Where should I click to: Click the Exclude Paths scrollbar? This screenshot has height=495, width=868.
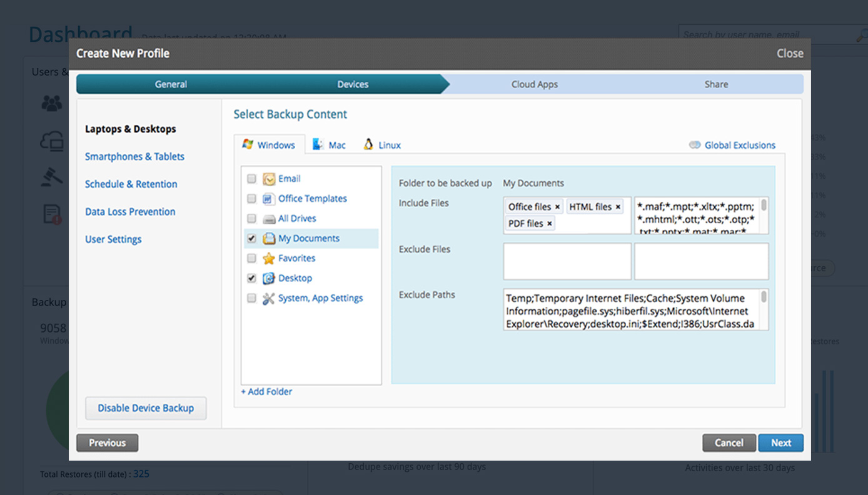coord(764,309)
